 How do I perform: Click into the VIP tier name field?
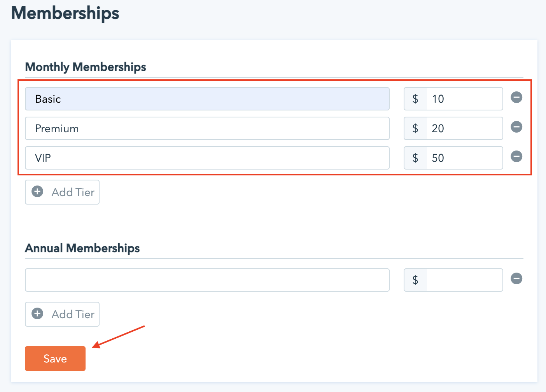pos(207,158)
